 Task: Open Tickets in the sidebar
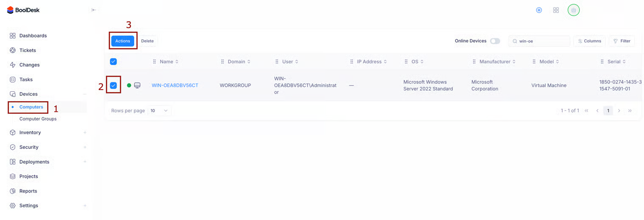point(28,50)
